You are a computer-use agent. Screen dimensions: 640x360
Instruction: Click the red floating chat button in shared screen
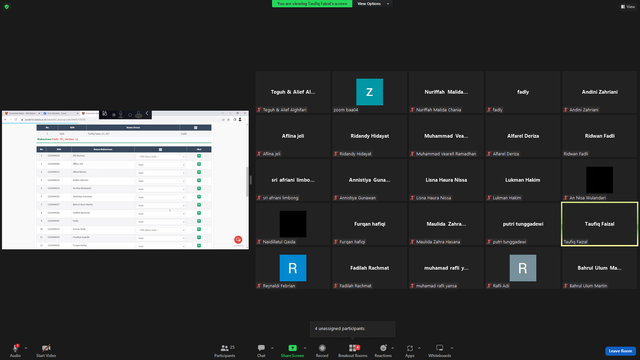tap(238, 240)
